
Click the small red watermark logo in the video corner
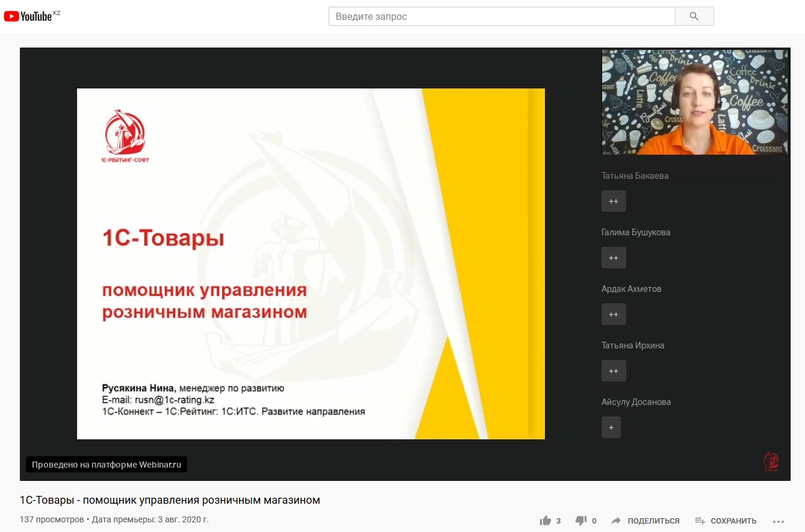pyautogui.click(x=771, y=462)
